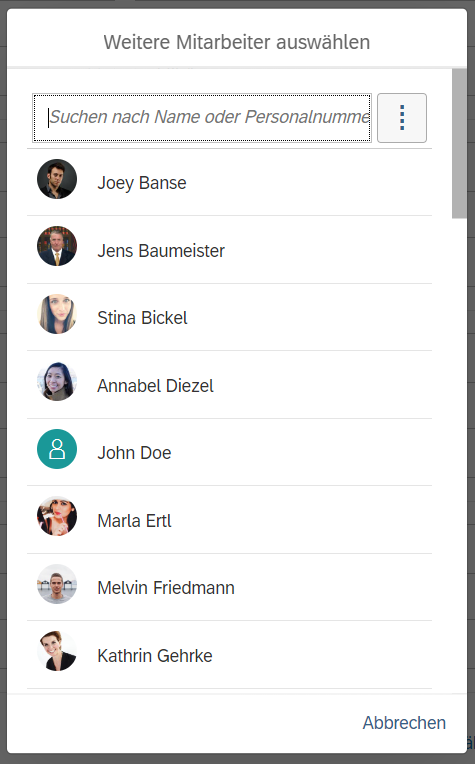Click Kathrin Gehrke's profile photo

click(57, 651)
